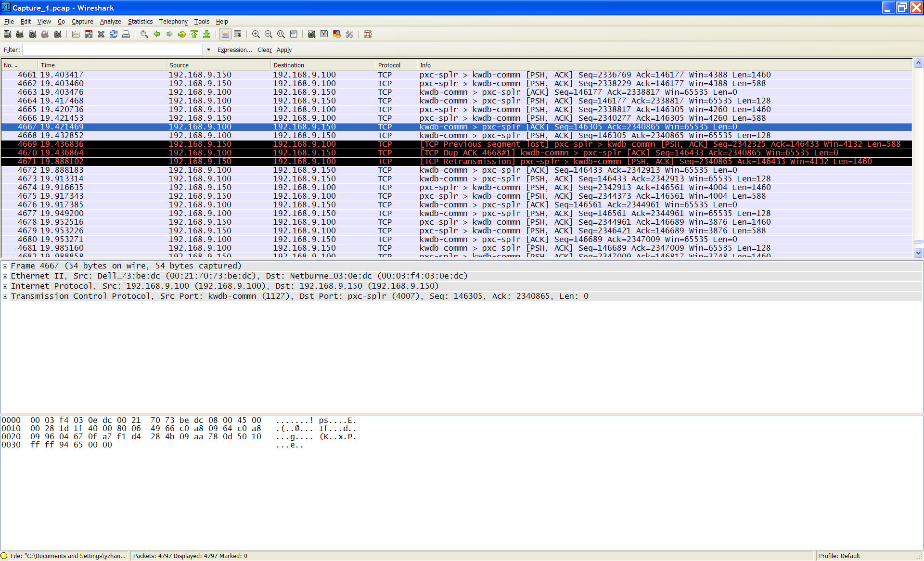Viewport: 924px width, 561px height.
Task: Zoom in toolbar icon
Action: click(x=256, y=34)
